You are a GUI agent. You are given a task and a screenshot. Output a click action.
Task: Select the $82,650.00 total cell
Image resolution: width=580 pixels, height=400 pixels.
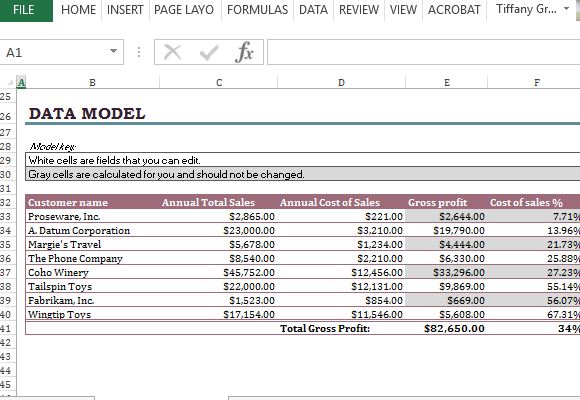[x=446, y=329]
